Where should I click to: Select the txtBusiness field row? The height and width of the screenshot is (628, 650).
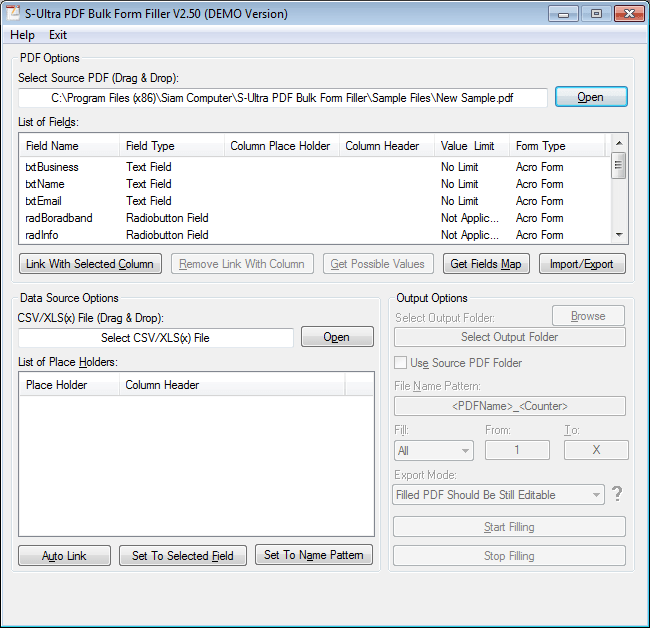[x=52, y=167]
